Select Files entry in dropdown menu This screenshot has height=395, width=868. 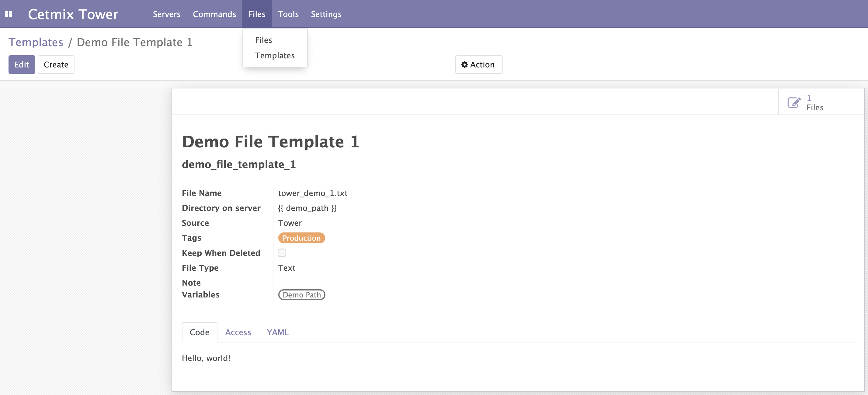coord(263,40)
